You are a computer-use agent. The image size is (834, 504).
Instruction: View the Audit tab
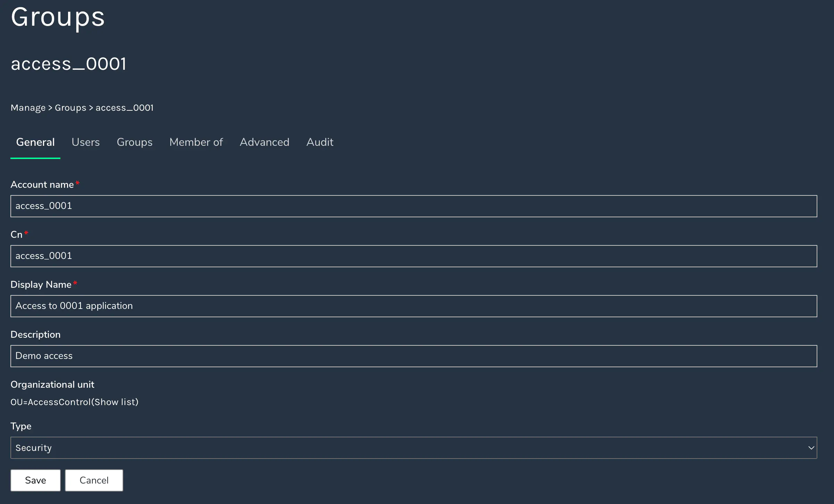(x=319, y=142)
